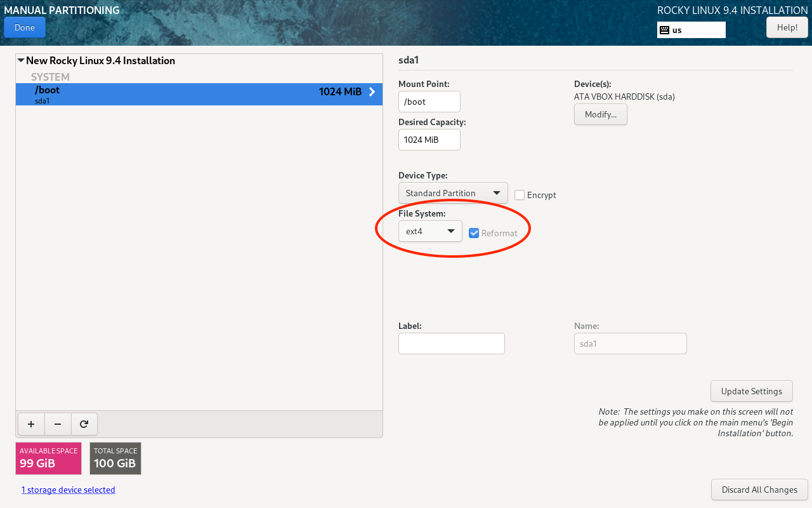Click the Total Space 100 GiB box

[x=115, y=458]
